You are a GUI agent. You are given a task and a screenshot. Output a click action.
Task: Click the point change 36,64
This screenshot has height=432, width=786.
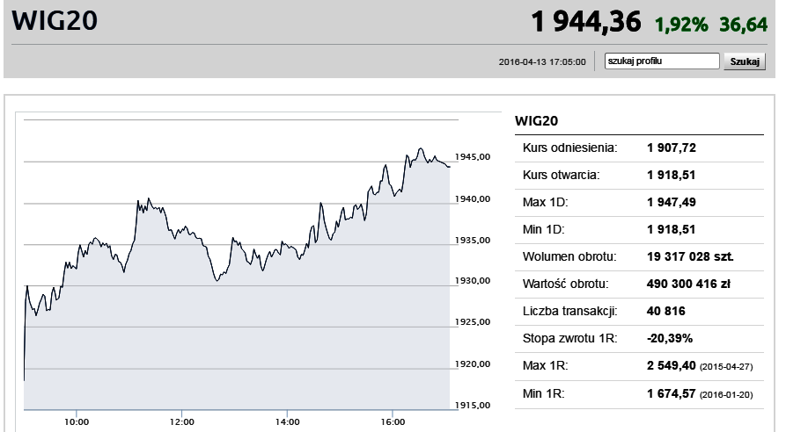click(x=743, y=25)
